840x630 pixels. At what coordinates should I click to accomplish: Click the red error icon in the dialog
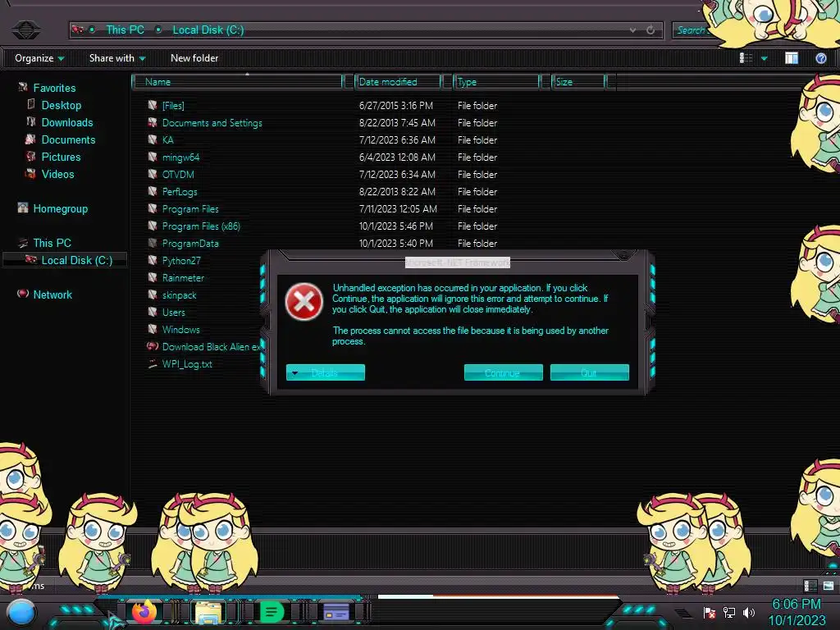click(304, 302)
